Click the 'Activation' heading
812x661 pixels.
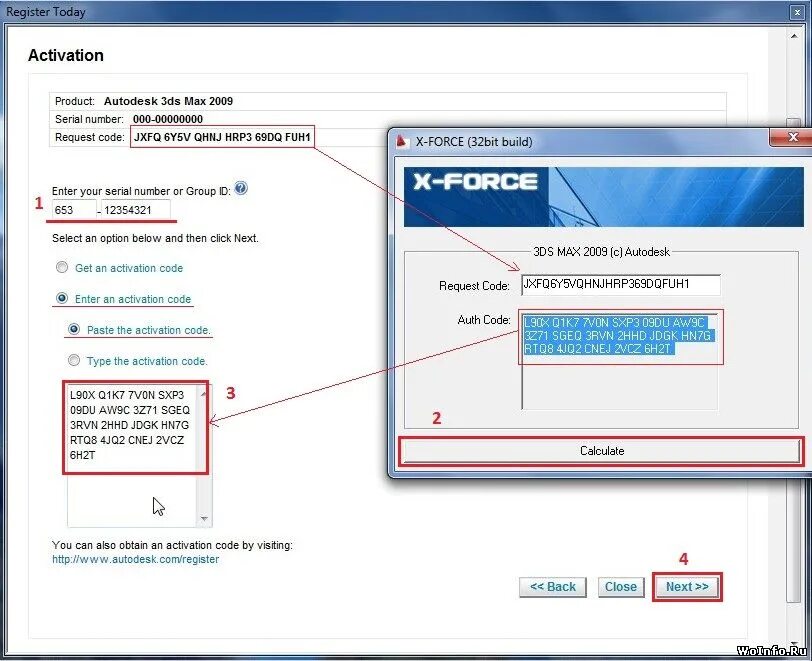(66, 55)
